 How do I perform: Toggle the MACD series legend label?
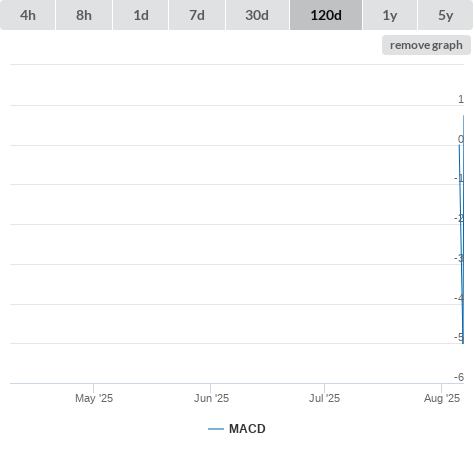click(x=247, y=429)
